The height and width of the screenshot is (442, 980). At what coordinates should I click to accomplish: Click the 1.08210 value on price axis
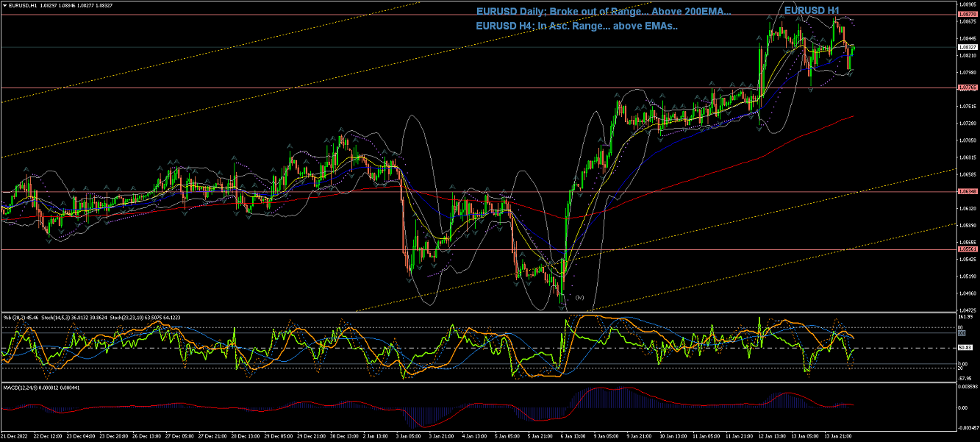(x=967, y=55)
